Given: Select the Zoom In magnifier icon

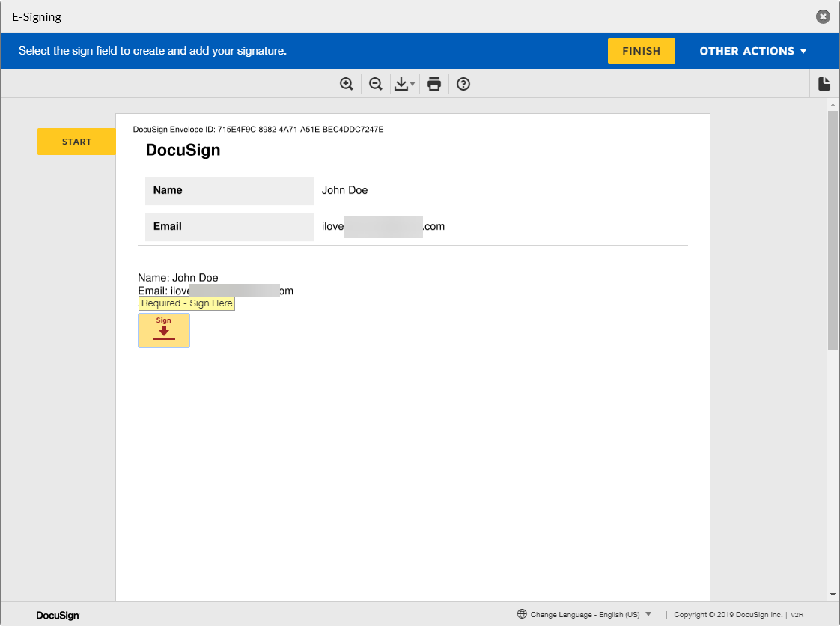Looking at the screenshot, I should 346,84.
